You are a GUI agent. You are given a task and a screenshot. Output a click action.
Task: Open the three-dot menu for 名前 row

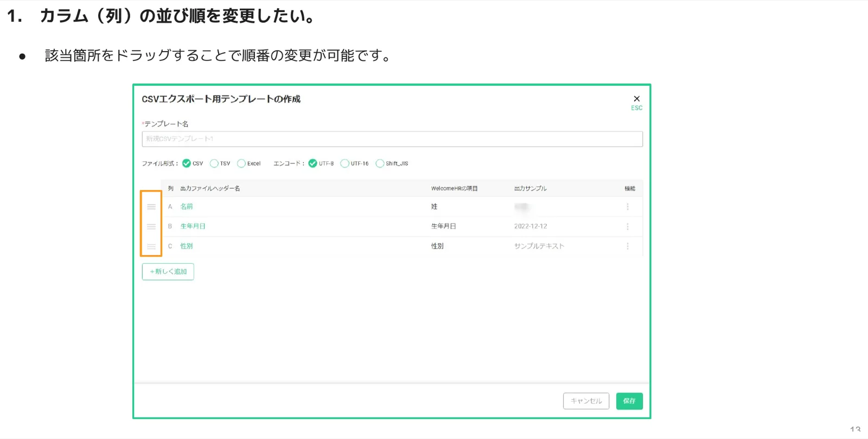click(x=628, y=207)
